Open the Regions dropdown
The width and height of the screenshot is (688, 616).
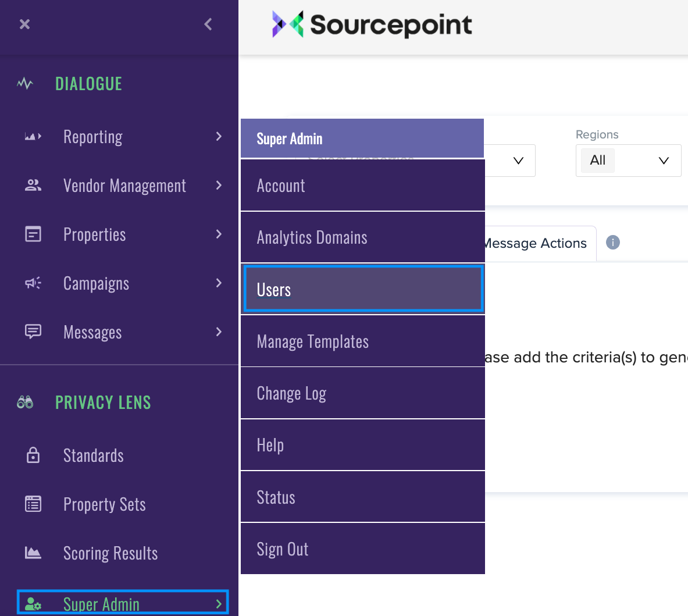tap(628, 161)
